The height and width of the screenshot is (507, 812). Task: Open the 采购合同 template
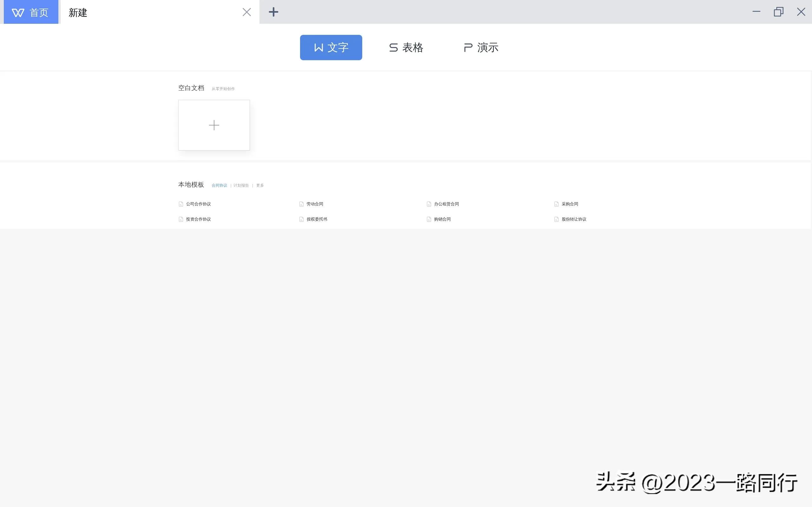pos(569,204)
